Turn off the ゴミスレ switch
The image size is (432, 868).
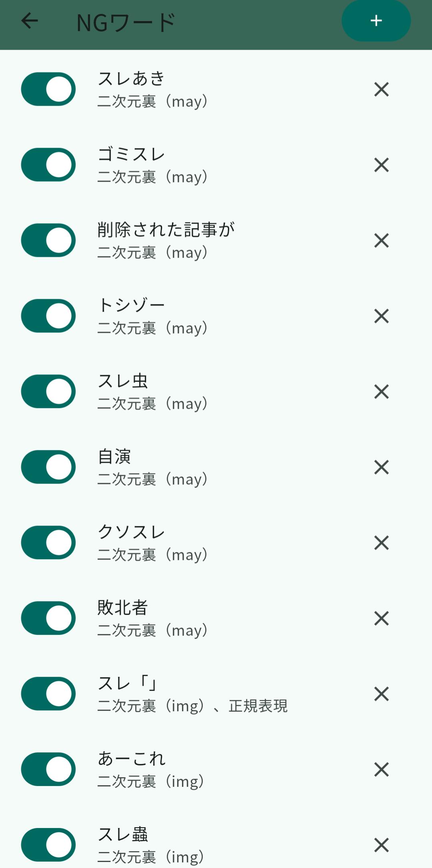48,165
